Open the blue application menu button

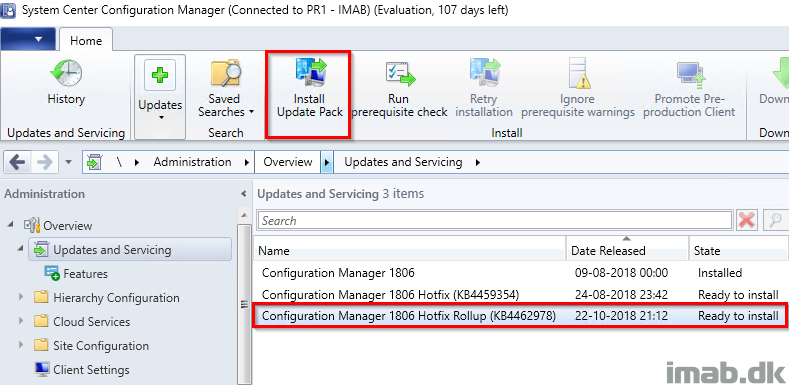pyautogui.click(x=28, y=39)
